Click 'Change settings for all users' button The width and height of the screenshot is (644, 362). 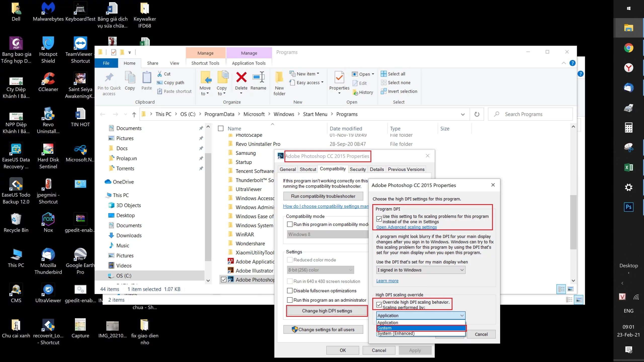(323, 329)
